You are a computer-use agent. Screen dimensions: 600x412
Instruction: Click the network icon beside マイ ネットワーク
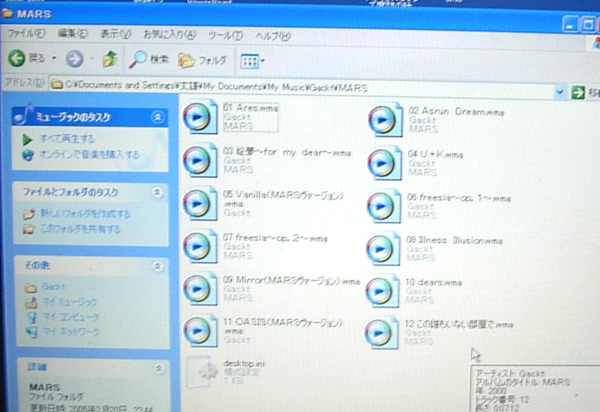(x=32, y=332)
